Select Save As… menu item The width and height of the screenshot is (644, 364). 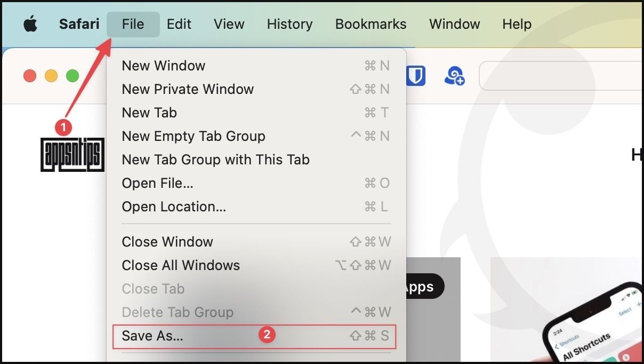152,336
